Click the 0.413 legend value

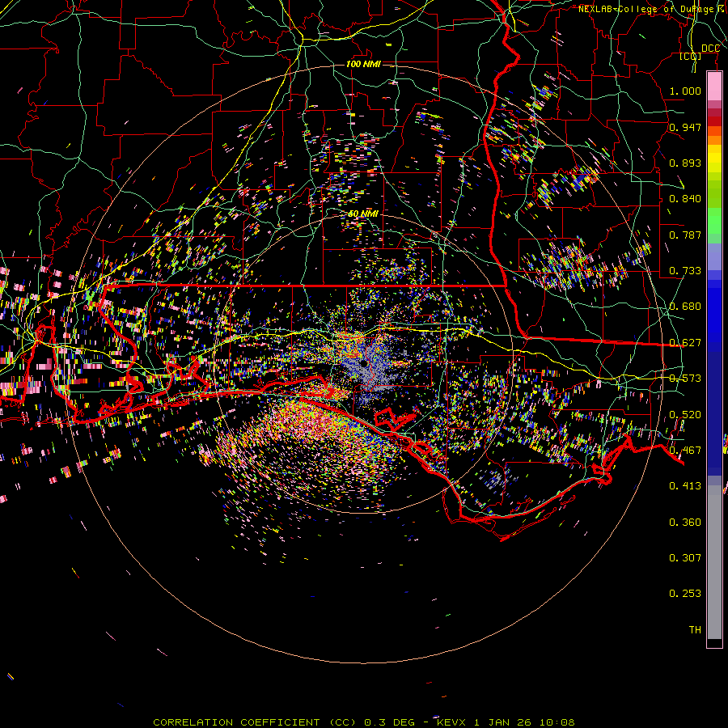(685, 486)
